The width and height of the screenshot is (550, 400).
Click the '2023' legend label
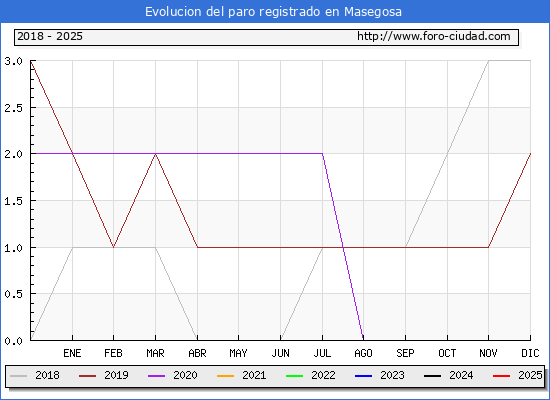(392, 375)
